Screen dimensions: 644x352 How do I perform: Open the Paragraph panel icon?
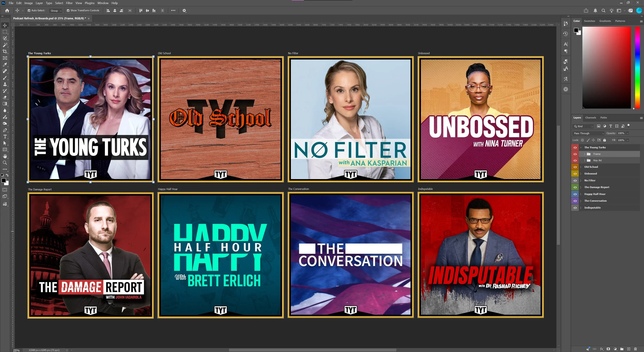tap(566, 51)
